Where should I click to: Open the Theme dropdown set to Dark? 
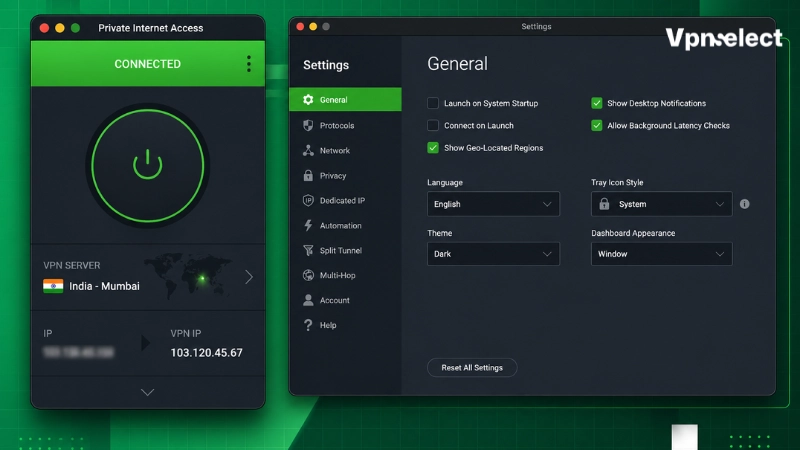[x=493, y=254]
